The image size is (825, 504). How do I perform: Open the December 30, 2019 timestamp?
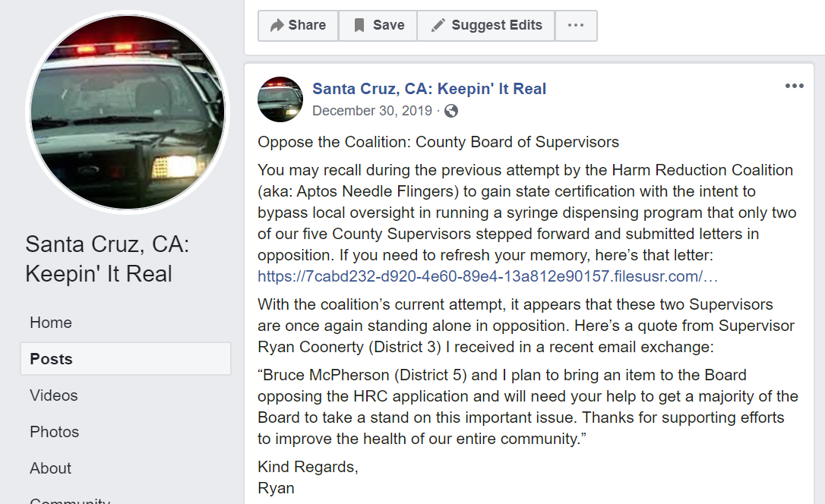371,111
